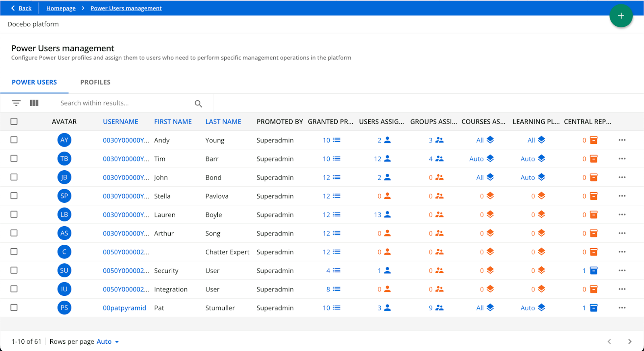
Task: Click the green plus add button
Action: pos(621,16)
